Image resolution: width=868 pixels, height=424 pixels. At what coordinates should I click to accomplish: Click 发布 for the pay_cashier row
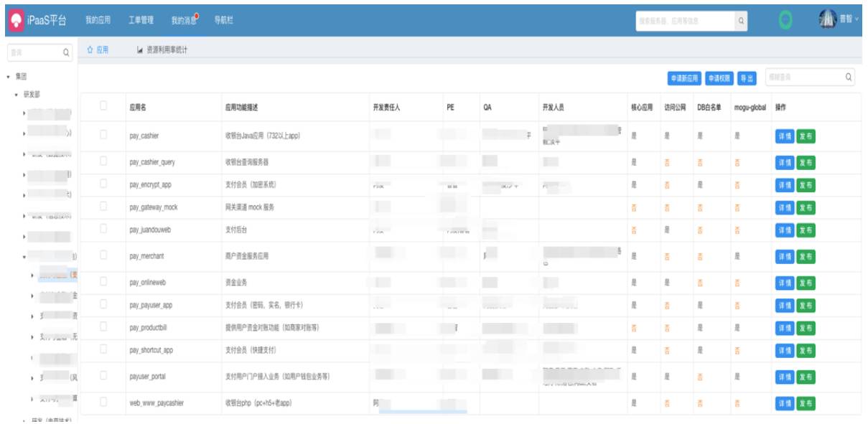coord(806,136)
